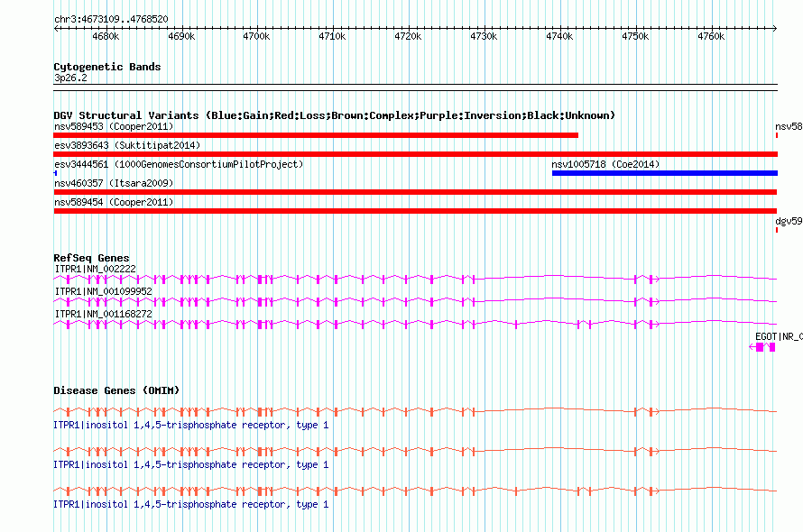Select the 4740k ruler position label
803x532 pixels.
(559, 36)
